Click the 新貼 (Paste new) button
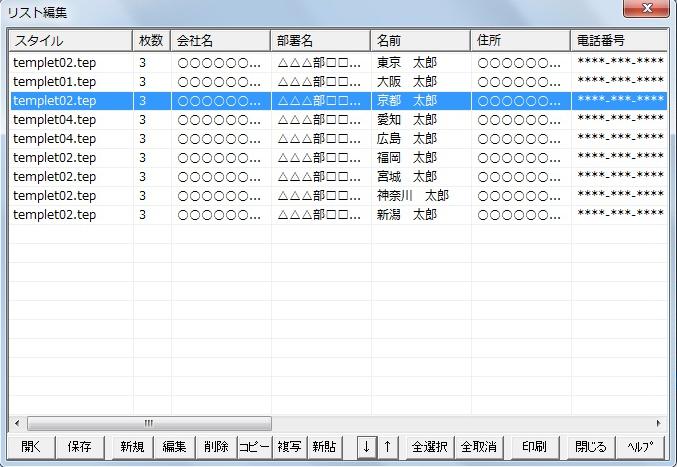The height and width of the screenshot is (467, 677). (324, 447)
